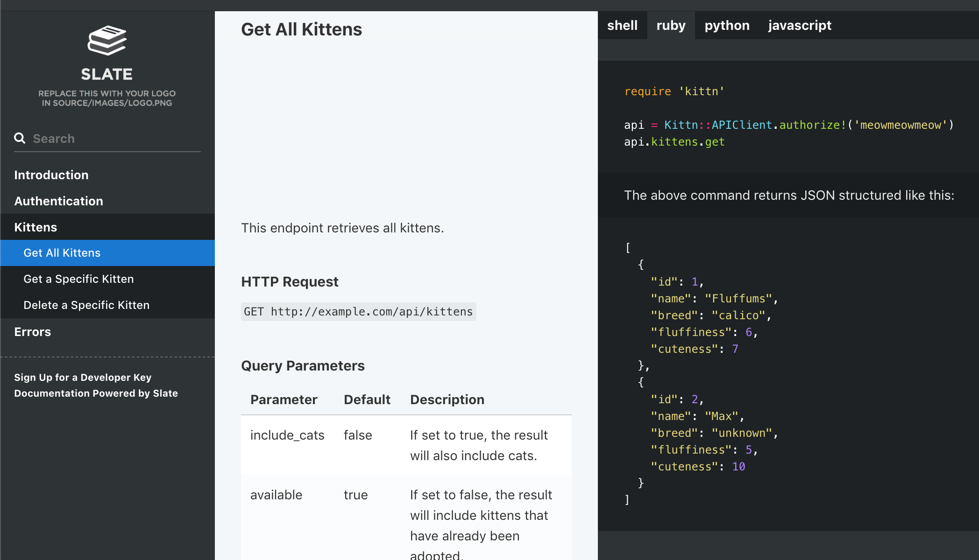
Task: Focus the Search input field
Action: 107,139
